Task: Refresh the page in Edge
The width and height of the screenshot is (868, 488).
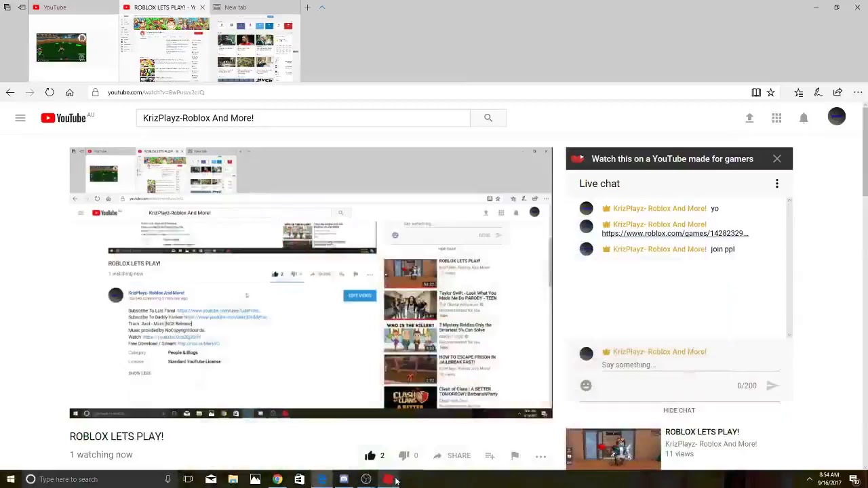Action: point(50,92)
